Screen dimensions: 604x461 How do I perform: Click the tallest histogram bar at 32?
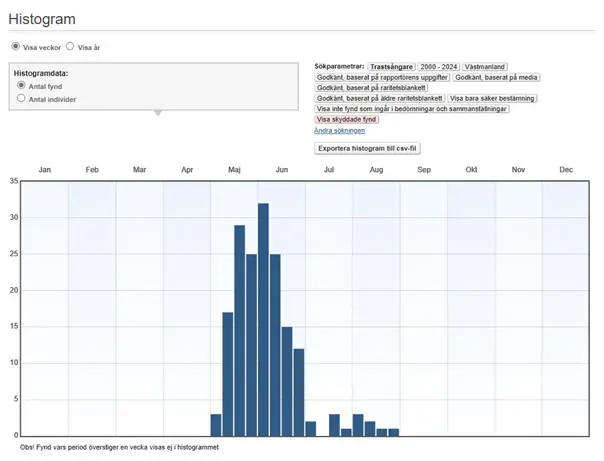[264, 320]
